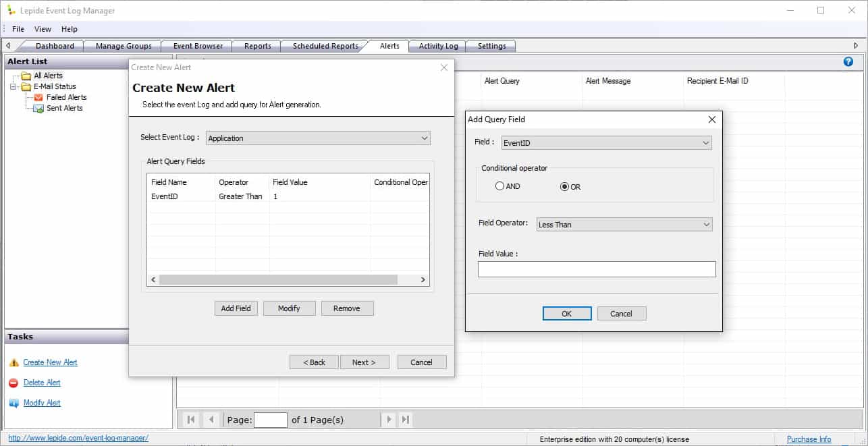868x446 pixels.
Task: Open the File menu
Action: [18, 29]
